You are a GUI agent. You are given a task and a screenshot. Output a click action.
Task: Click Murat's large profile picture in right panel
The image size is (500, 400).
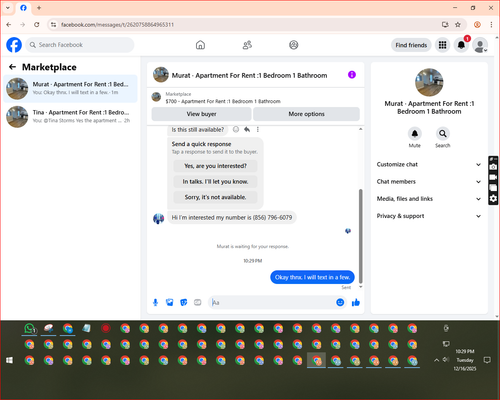(x=429, y=82)
